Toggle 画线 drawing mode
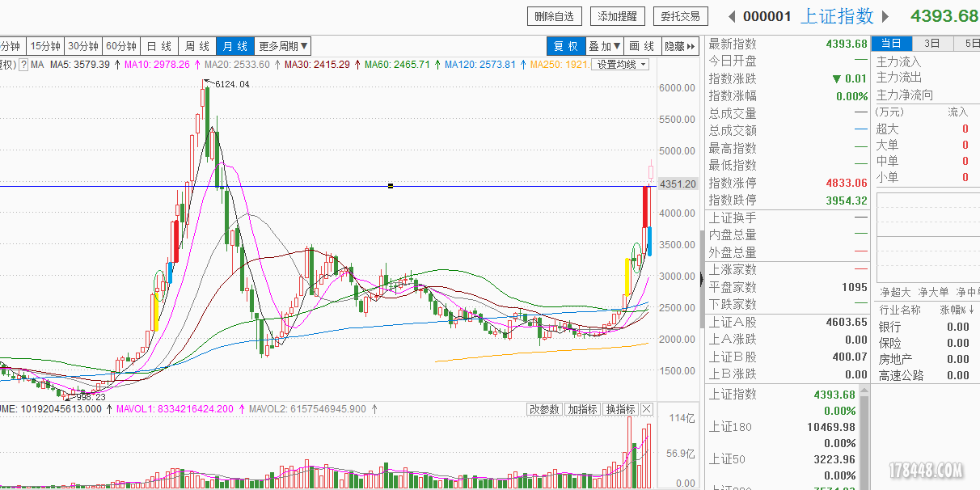 click(x=642, y=46)
